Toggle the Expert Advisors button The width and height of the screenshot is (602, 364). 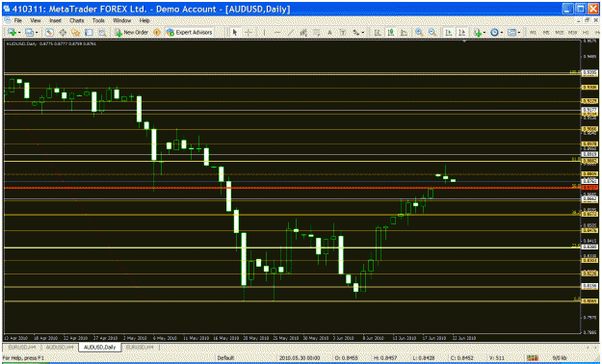pyautogui.click(x=190, y=33)
